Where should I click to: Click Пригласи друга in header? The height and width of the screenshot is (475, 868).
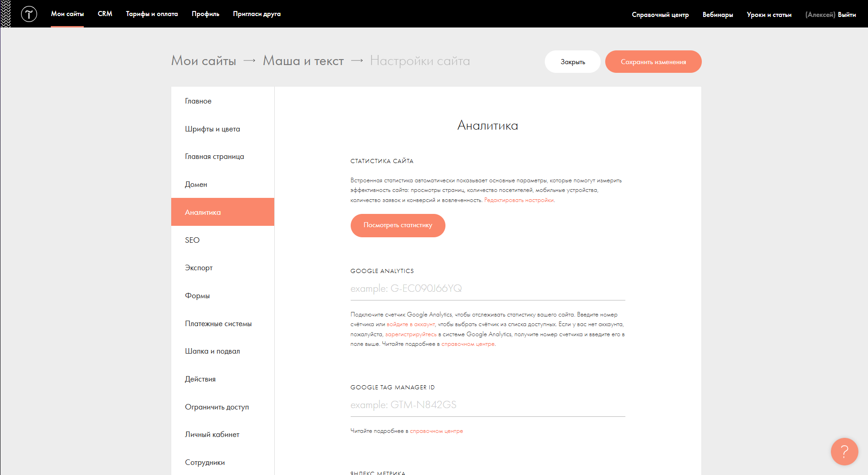click(256, 14)
